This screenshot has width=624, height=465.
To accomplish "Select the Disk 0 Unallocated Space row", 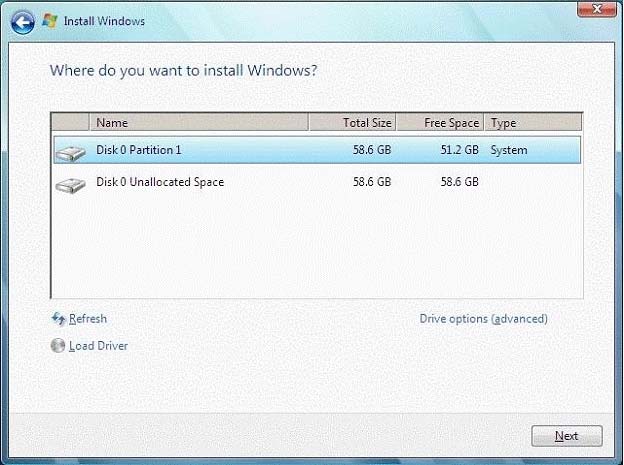I will 317,182.
